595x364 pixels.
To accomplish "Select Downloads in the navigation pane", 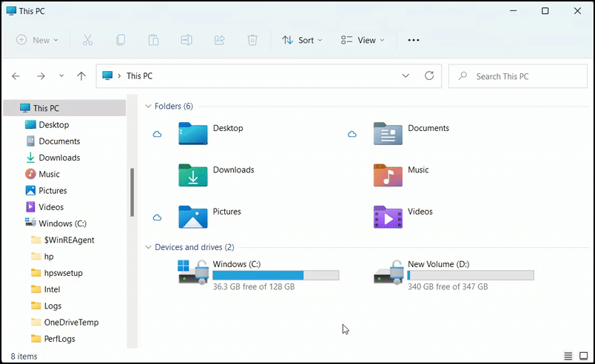I will [59, 158].
